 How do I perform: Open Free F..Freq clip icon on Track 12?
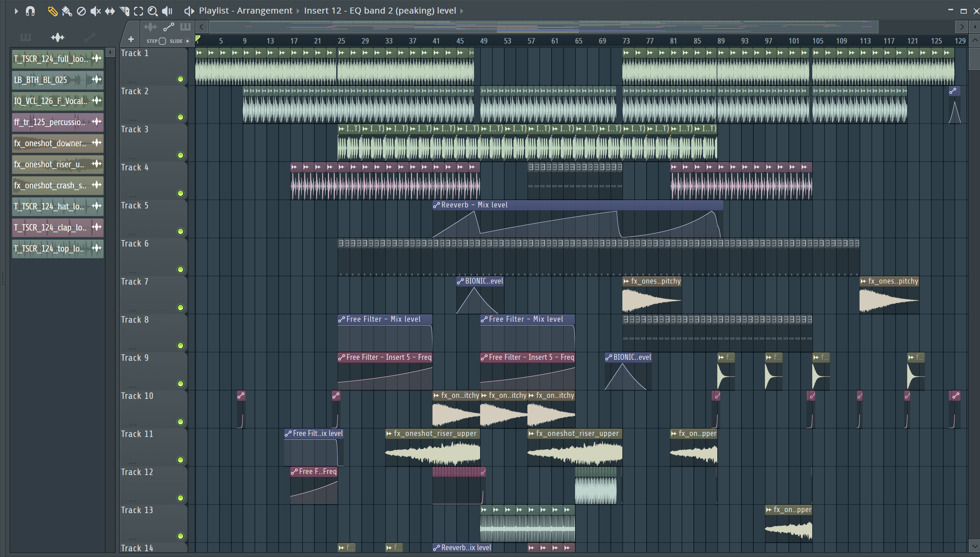point(294,472)
